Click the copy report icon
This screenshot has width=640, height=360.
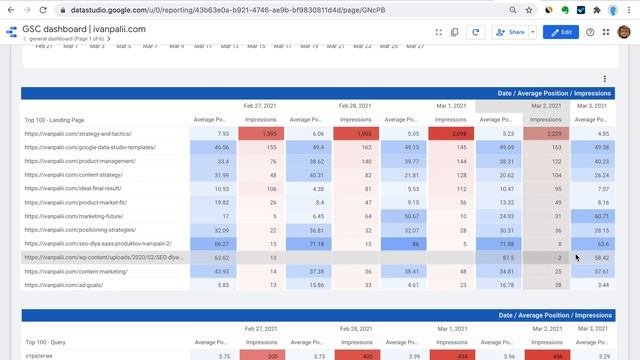(x=454, y=32)
